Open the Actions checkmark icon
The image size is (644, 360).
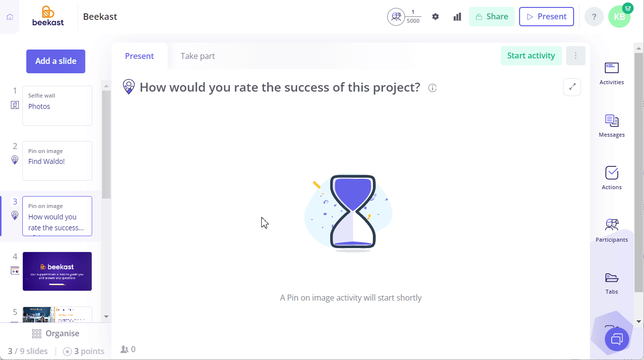click(x=612, y=173)
